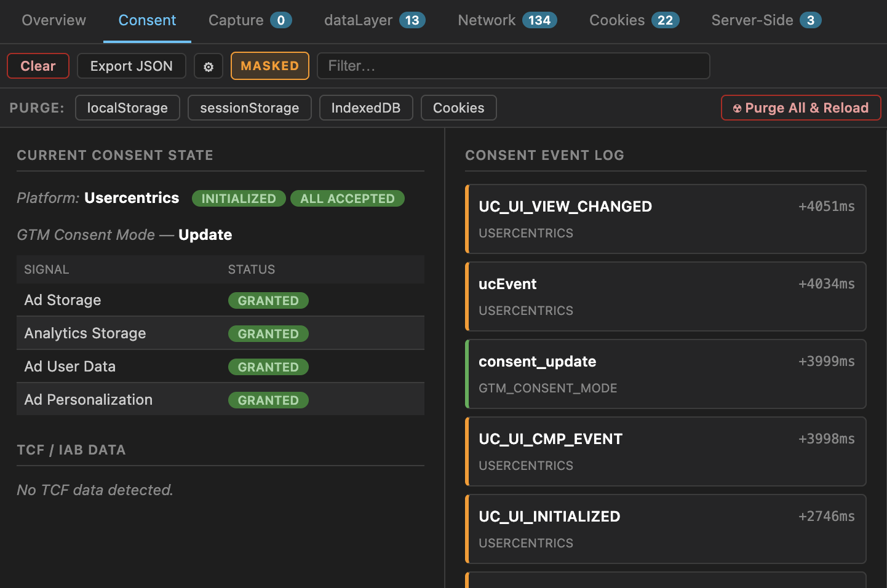This screenshot has width=887, height=588.
Task: Switch to the Overview tab
Action: (54, 20)
